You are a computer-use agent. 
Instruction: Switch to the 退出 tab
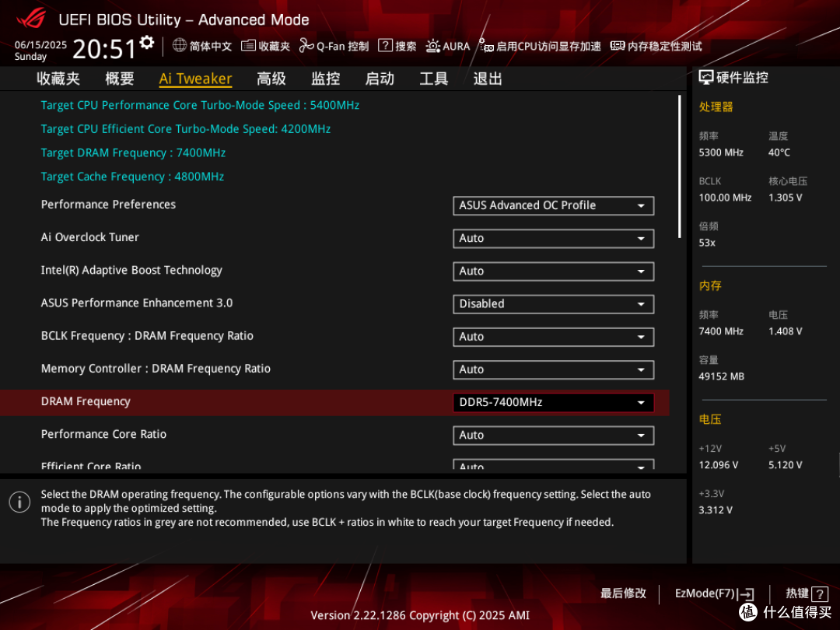(x=488, y=79)
